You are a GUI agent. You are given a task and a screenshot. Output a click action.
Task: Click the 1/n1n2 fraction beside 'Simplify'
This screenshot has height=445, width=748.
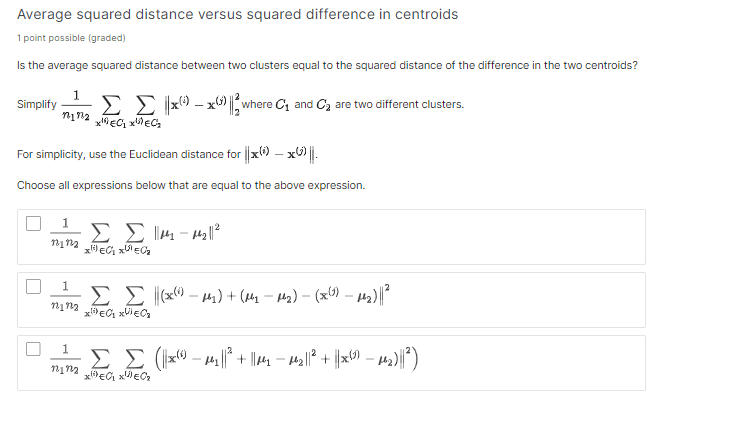(x=76, y=104)
